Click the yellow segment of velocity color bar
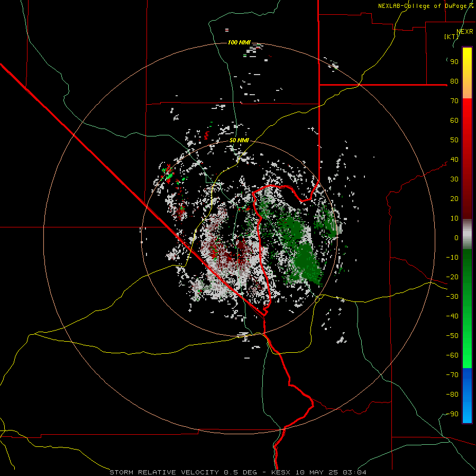 (x=467, y=73)
